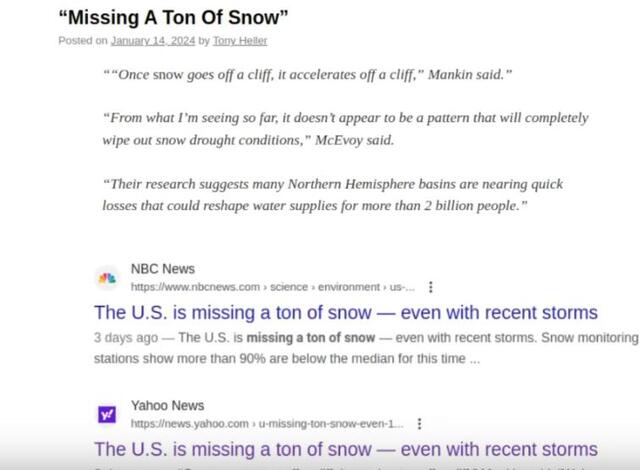
Task: Click the Yahoo News source name
Action: (167, 406)
